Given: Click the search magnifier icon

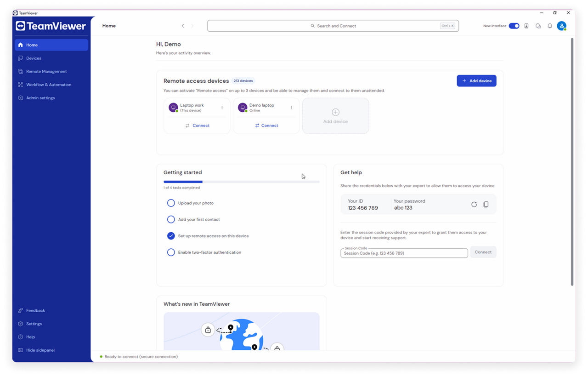Looking at the screenshot, I should pyautogui.click(x=313, y=26).
